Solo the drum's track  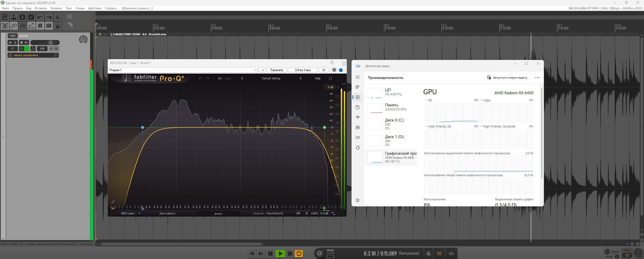point(15,42)
